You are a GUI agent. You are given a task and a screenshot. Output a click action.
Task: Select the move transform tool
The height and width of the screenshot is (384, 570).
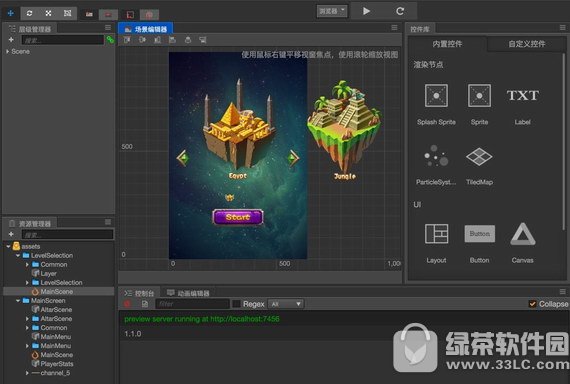(x=11, y=13)
